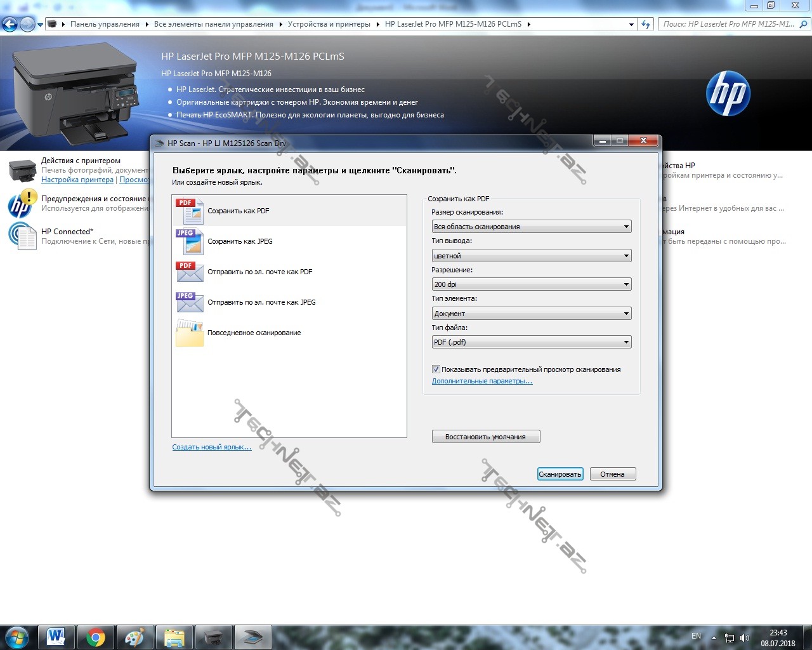Click the HP Connected icon
This screenshot has width=812, height=650.
pyautogui.click(x=23, y=236)
